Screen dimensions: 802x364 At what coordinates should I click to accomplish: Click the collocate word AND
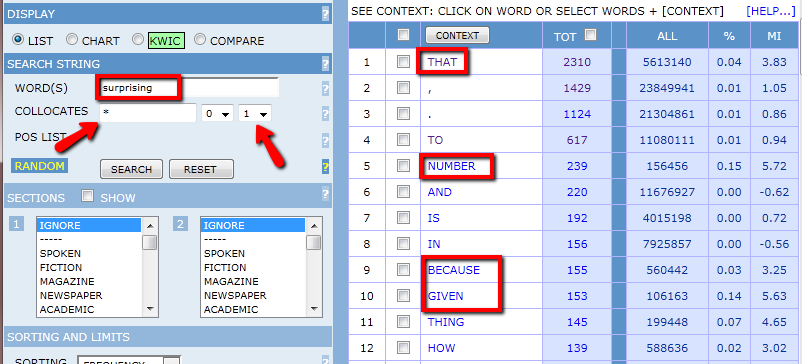[x=440, y=192]
